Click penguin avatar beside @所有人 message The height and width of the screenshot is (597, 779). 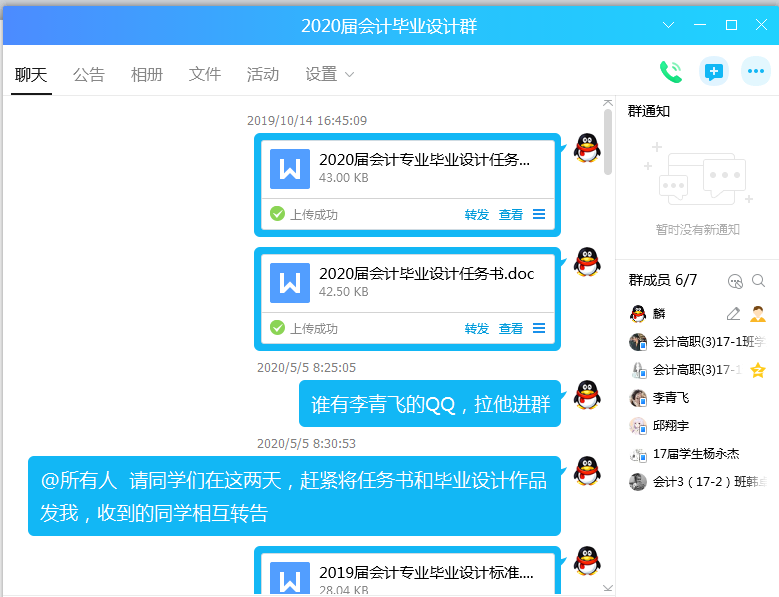click(x=587, y=470)
